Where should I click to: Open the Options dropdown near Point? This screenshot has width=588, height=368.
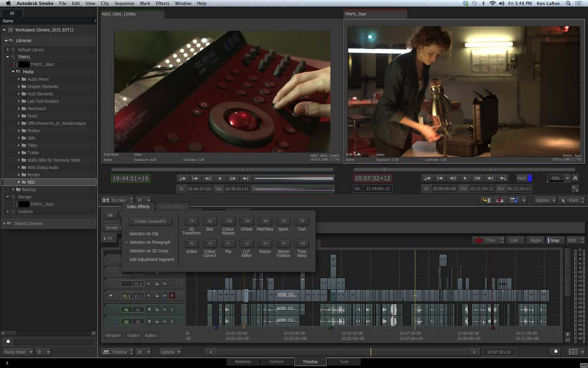(x=545, y=200)
